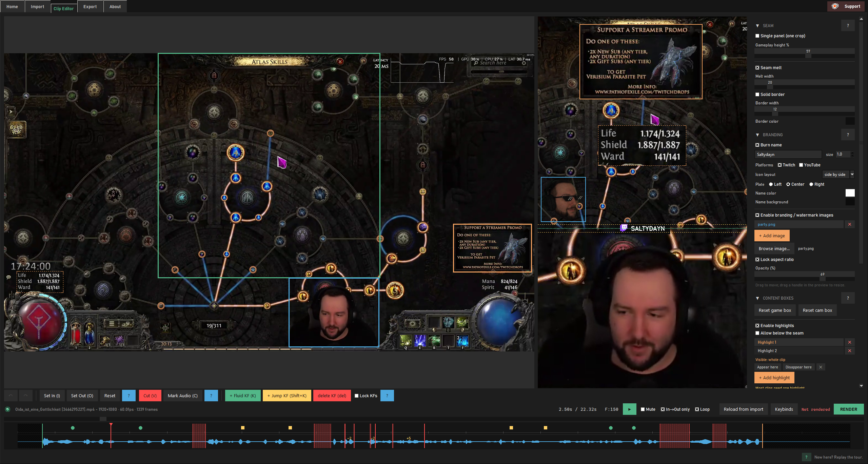Clear highlight visibility range with the X

[821, 367]
